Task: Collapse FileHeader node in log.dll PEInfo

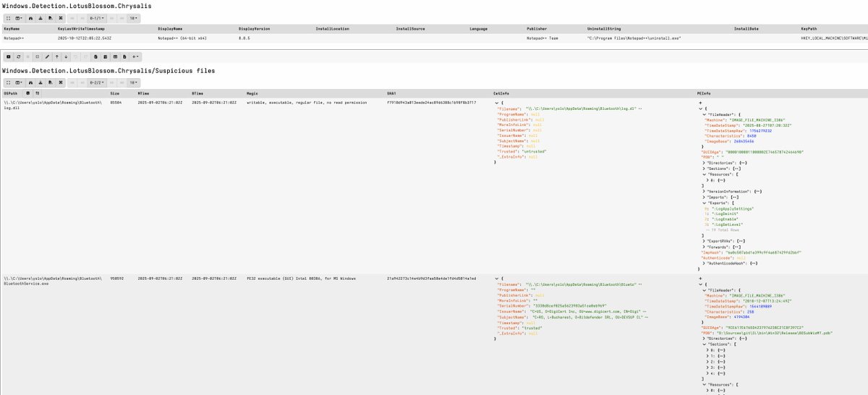Action: 704,114
